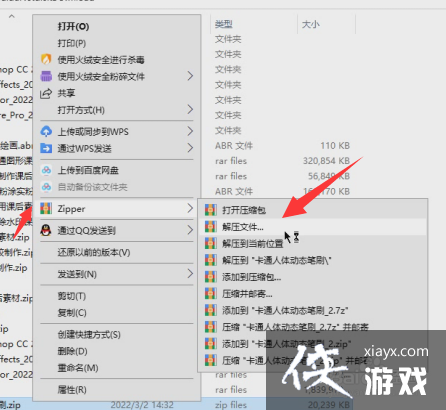Click the Huorong antivirus scan shield icon
Viewport: 446px width, 410px height.
pyautogui.click(x=46, y=59)
